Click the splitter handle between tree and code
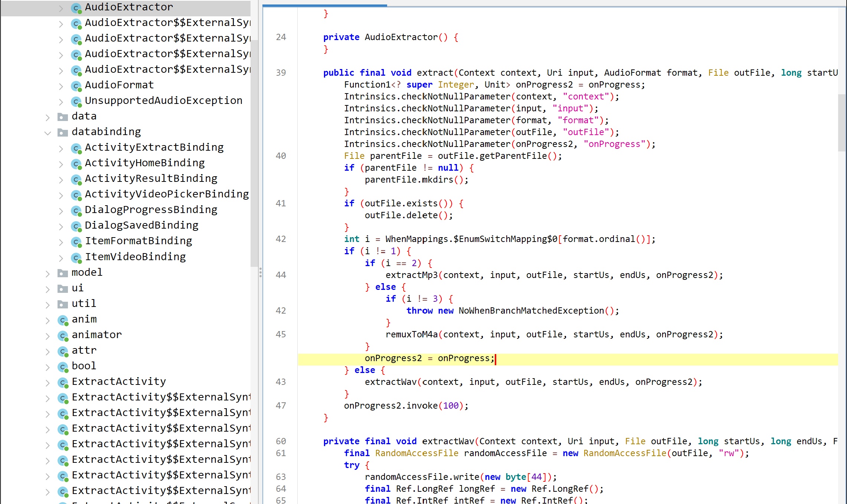847x504 pixels. tap(261, 272)
